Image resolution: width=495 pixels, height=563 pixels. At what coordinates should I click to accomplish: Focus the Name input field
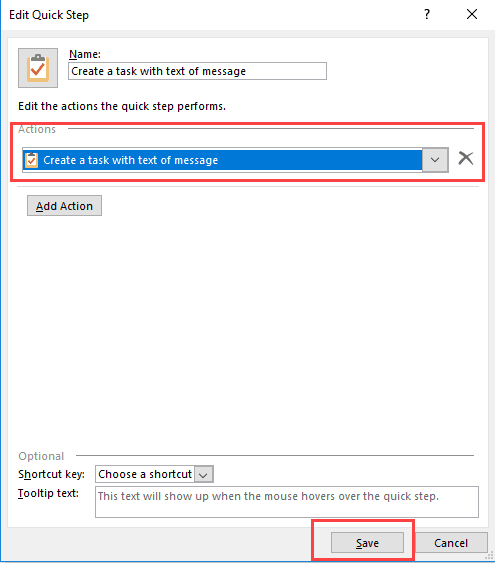tap(197, 71)
